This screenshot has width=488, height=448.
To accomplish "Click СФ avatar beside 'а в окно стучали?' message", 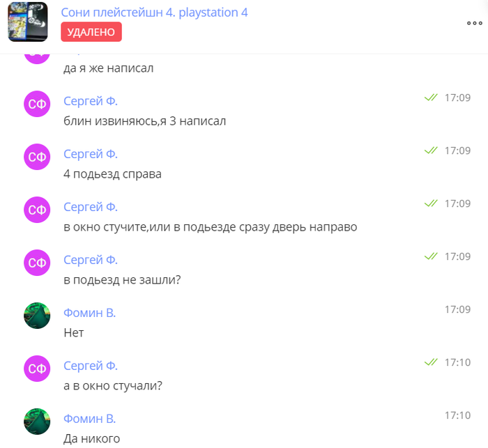I will coord(37,369).
